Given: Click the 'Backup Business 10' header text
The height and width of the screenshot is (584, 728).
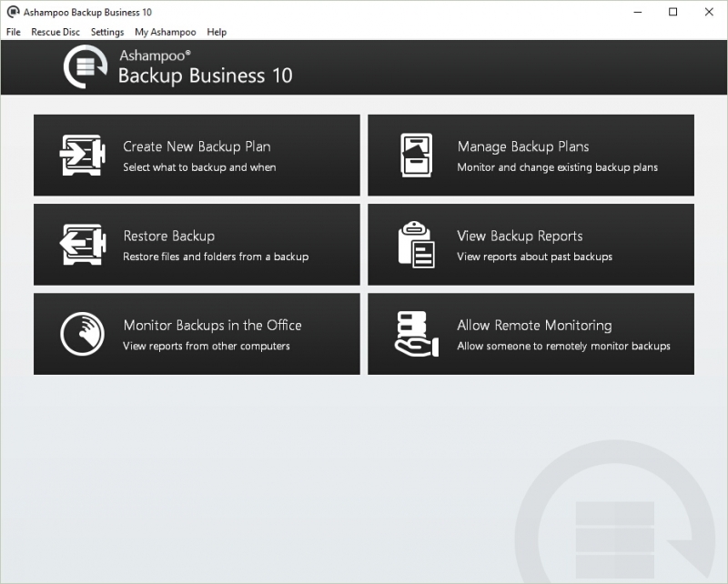Looking at the screenshot, I should pos(206,76).
